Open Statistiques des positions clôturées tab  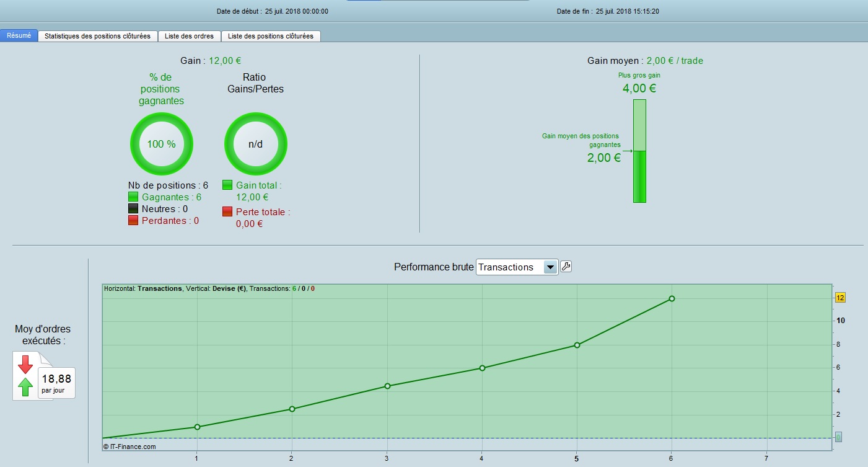pos(98,36)
